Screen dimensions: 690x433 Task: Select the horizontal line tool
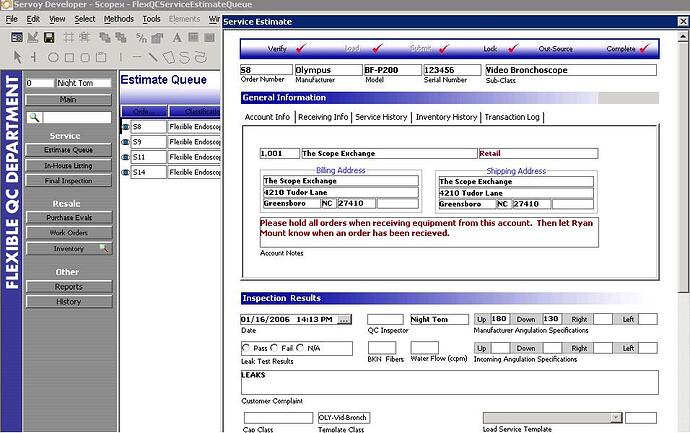tap(137, 57)
